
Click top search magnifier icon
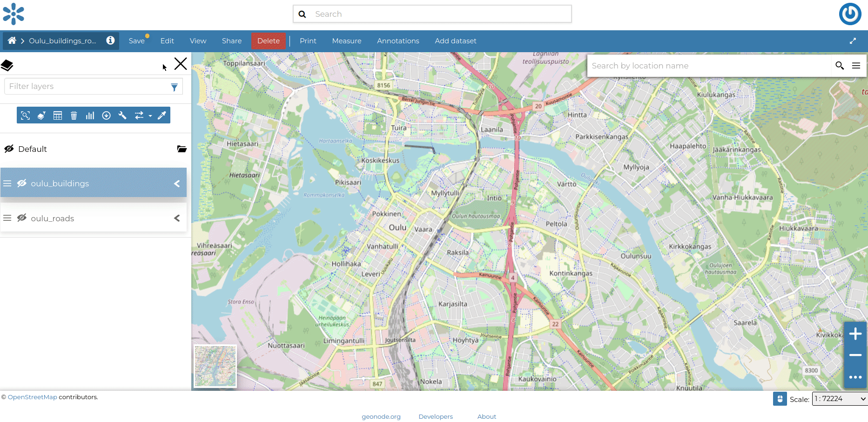(x=302, y=14)
